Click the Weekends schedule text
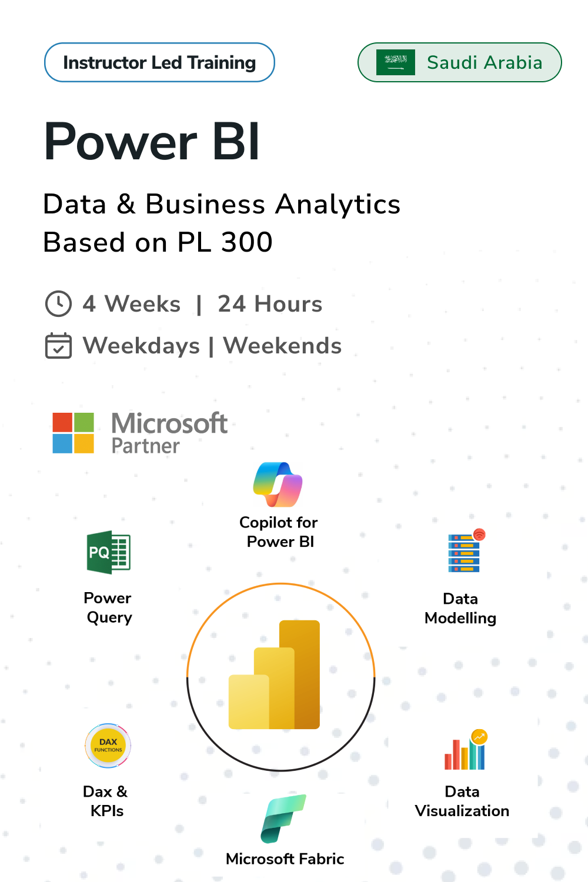Screen dimensions: 588x882 [x=282, y=346]
